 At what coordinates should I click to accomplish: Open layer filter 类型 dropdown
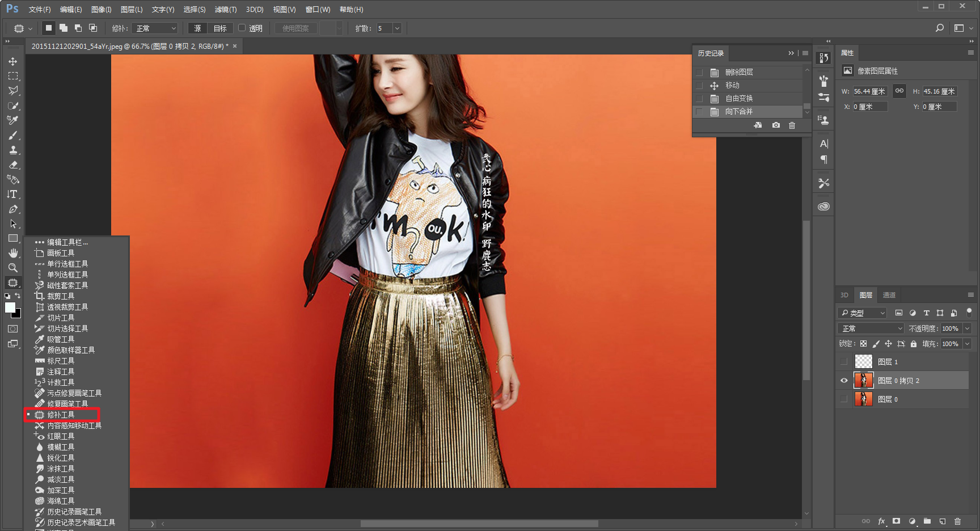click(x=862, y=313)
